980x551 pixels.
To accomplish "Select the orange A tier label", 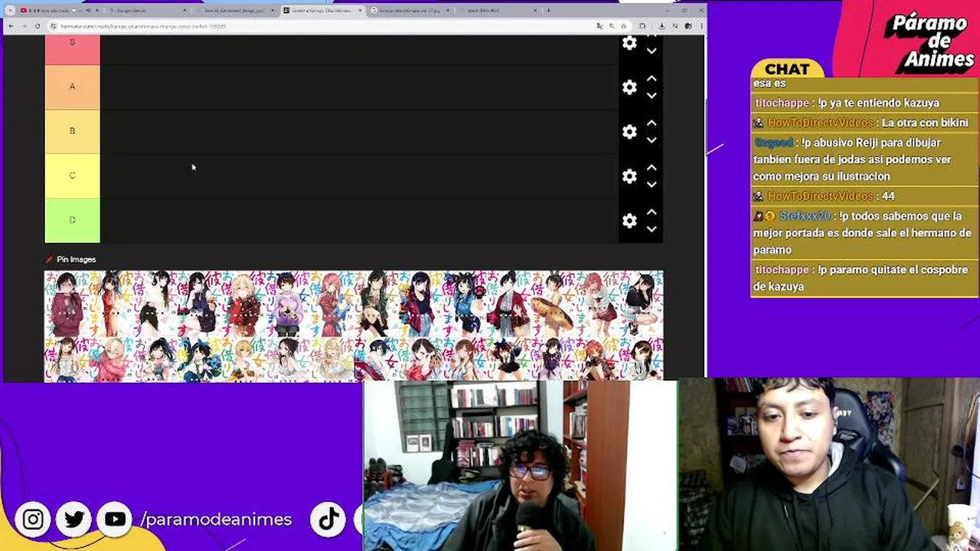I will (x=72, y=86).
